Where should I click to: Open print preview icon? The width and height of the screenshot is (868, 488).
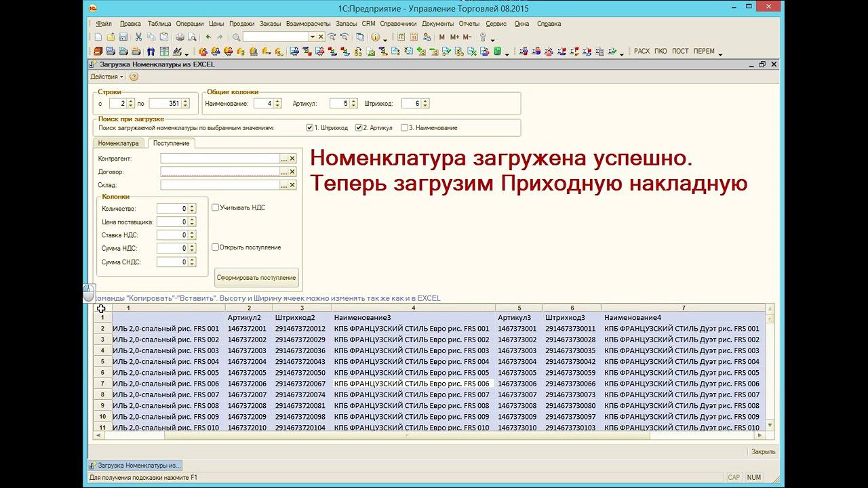pyautogui.click(x=192, y=37)
